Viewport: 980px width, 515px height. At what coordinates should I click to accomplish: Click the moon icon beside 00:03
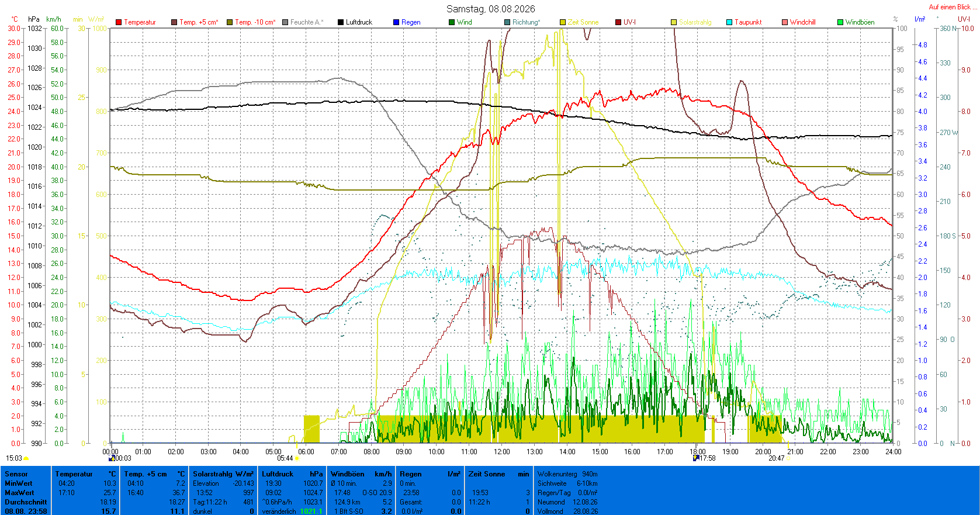(112, 458)
